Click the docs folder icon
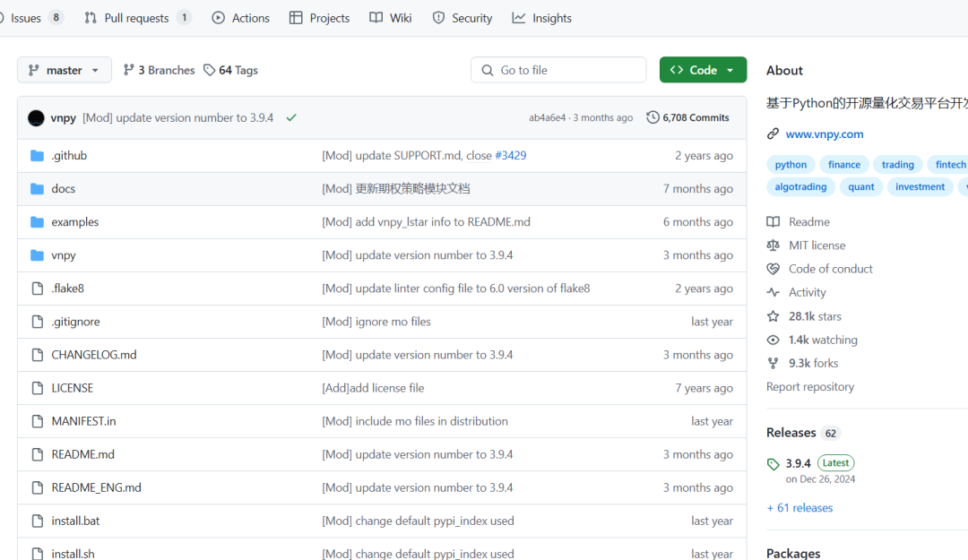 (38, 189)
